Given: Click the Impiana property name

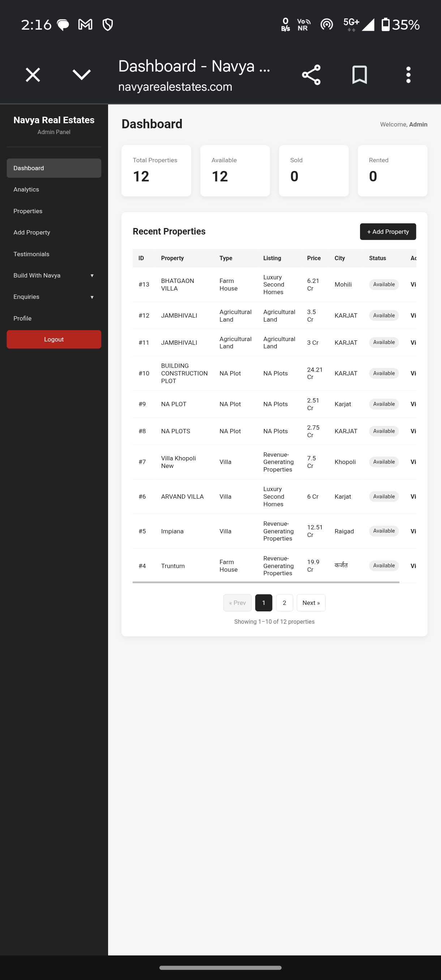Looking at the screenshot, I should pos(172,531).
